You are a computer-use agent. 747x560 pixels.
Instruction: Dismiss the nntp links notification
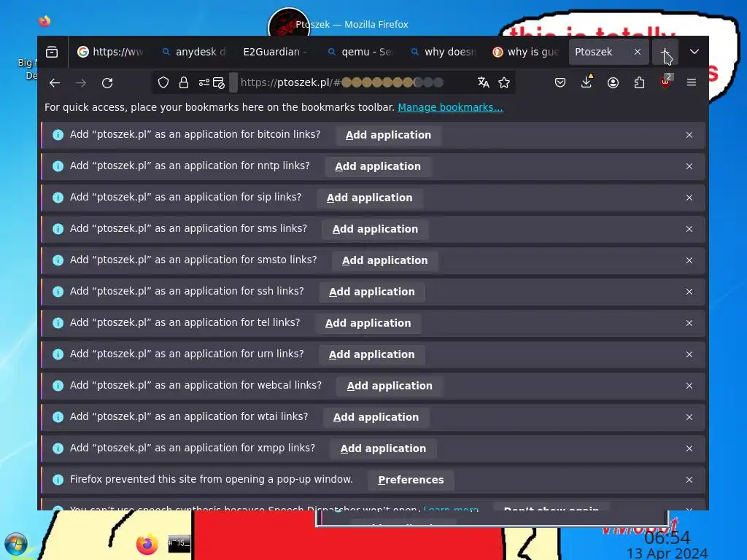[x=689, y=167]
